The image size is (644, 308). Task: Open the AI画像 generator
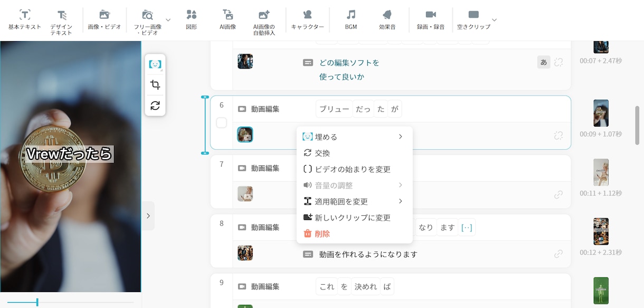[x=228, y=20]
